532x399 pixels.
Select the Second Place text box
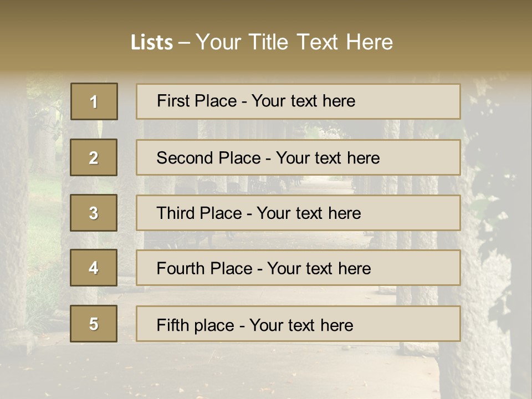click(298, 157)
